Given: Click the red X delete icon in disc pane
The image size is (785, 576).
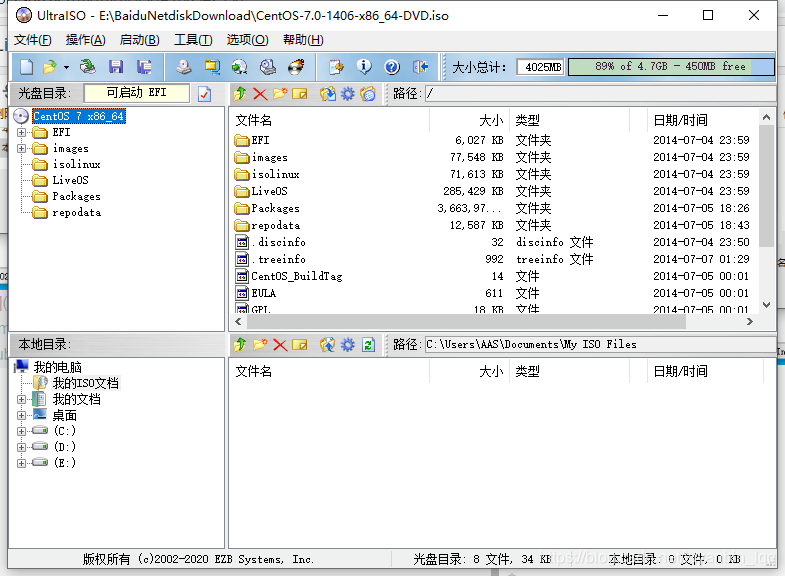Looking at the screenshot, I should 260,94.
